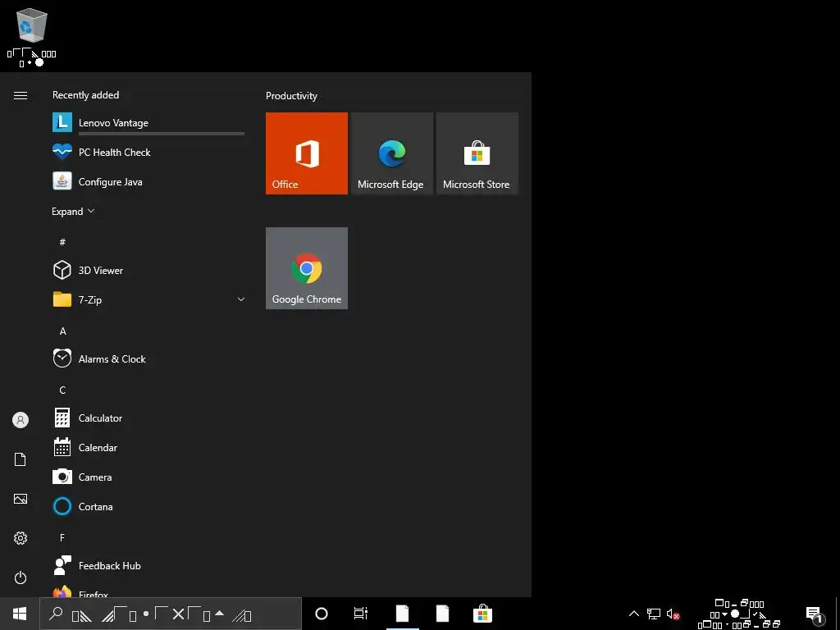Open the Microsoft Edge tile
This screenshot has width=840, height=630.
pyautogui.click(x=391, y=153)
